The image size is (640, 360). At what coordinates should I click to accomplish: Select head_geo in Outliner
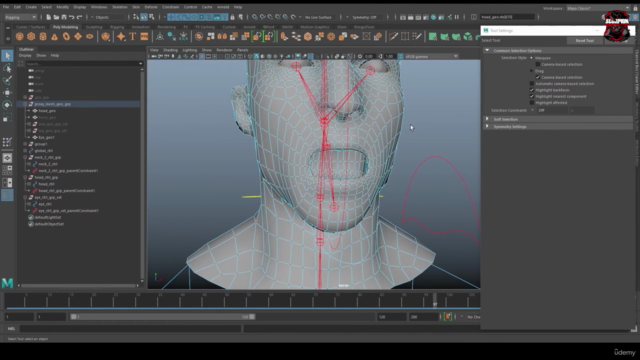point(47,111)
